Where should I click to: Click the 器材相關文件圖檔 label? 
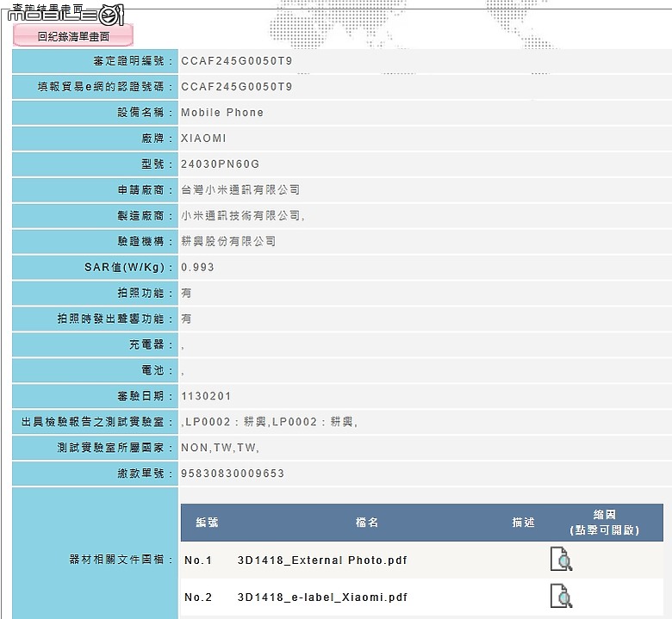point(121,559)
